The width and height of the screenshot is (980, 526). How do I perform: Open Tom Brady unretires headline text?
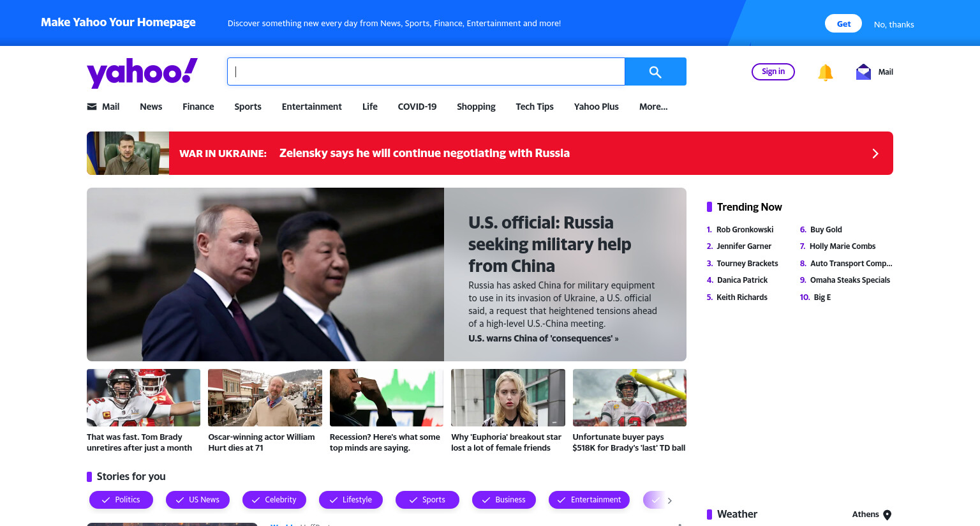(x=139, y=442)
